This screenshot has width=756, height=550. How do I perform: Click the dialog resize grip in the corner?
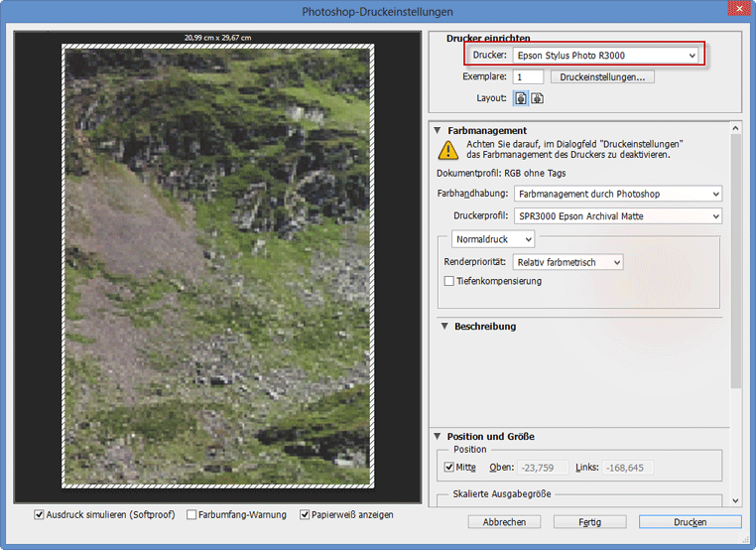click(746, 540)
